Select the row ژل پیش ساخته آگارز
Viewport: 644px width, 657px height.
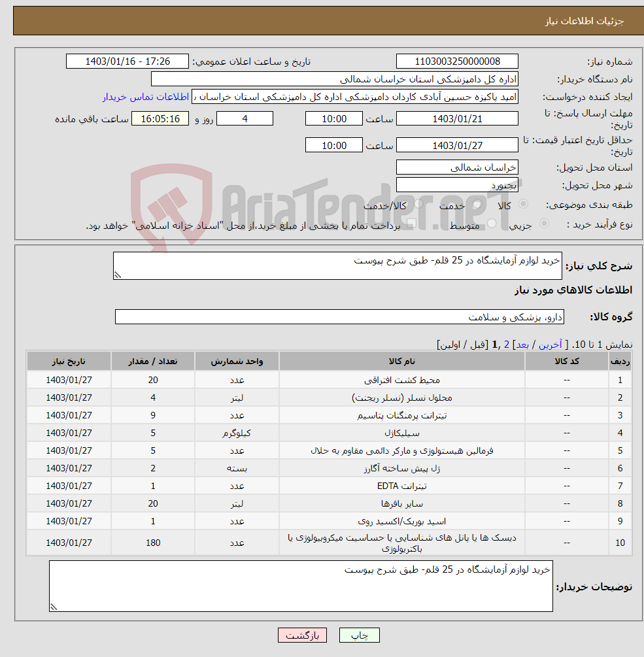[x=329, y=468]
